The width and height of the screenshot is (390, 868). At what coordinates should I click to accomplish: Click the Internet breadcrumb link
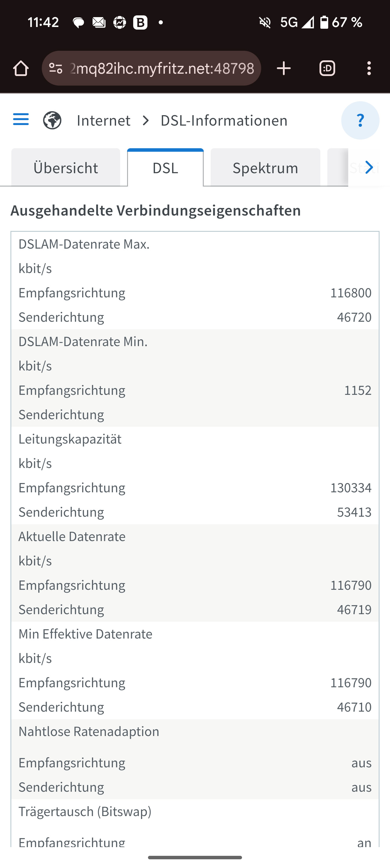pyautogui.click(x=104, y=120)
